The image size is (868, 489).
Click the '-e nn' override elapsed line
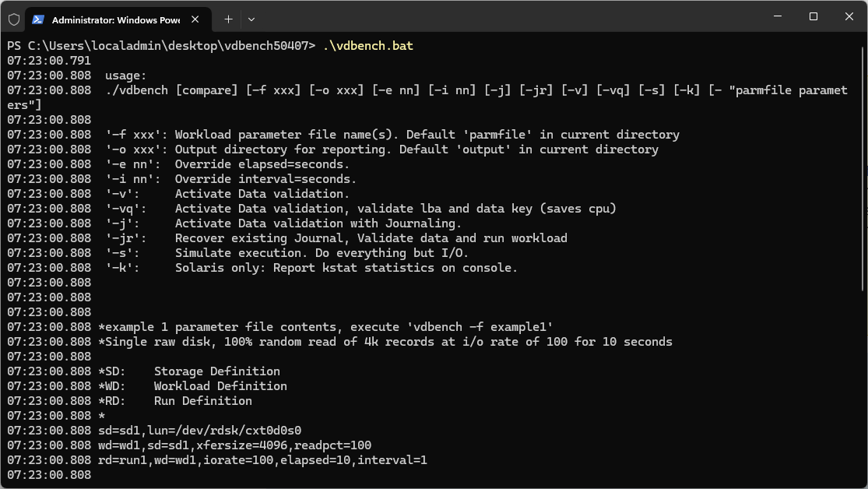click(227, 164)
